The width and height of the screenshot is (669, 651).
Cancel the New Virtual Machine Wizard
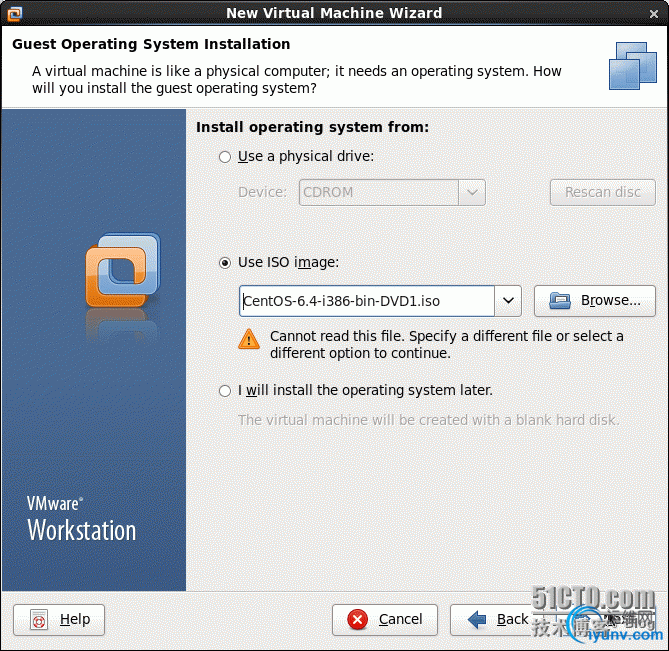(385, 619)
